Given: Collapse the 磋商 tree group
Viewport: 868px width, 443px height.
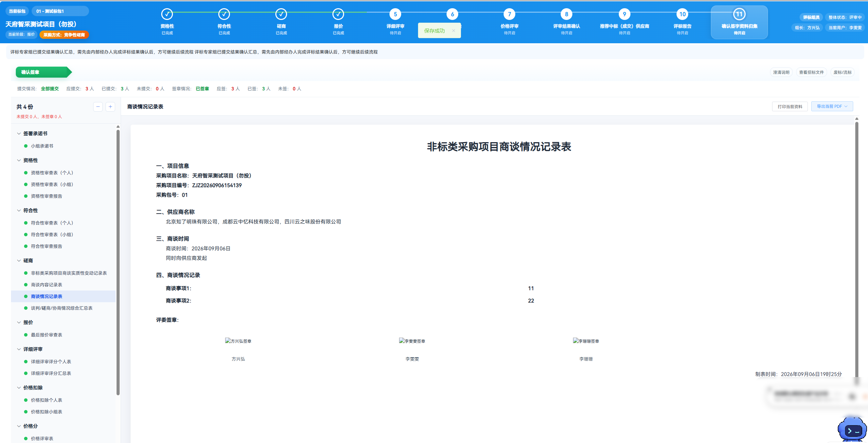Looking at the screenshot, I should pyautogui.click(x=19, y=261).
